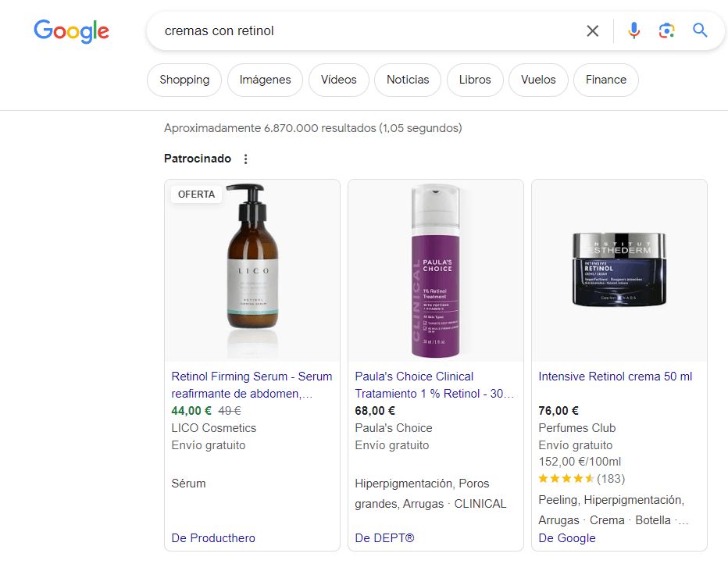Viewport: 728px width, 564px height.
Task: Switch to the Vídeos tab
Action: pos(338,80)
